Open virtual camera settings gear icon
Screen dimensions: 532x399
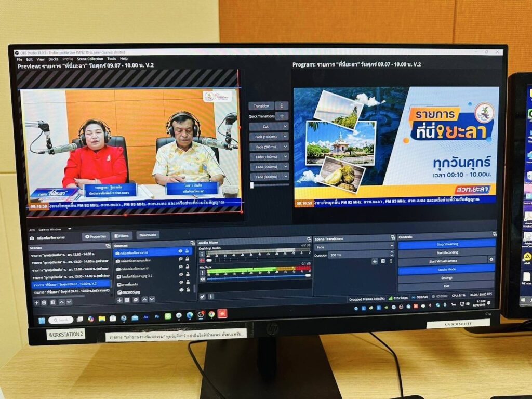(x=491, y=259)
